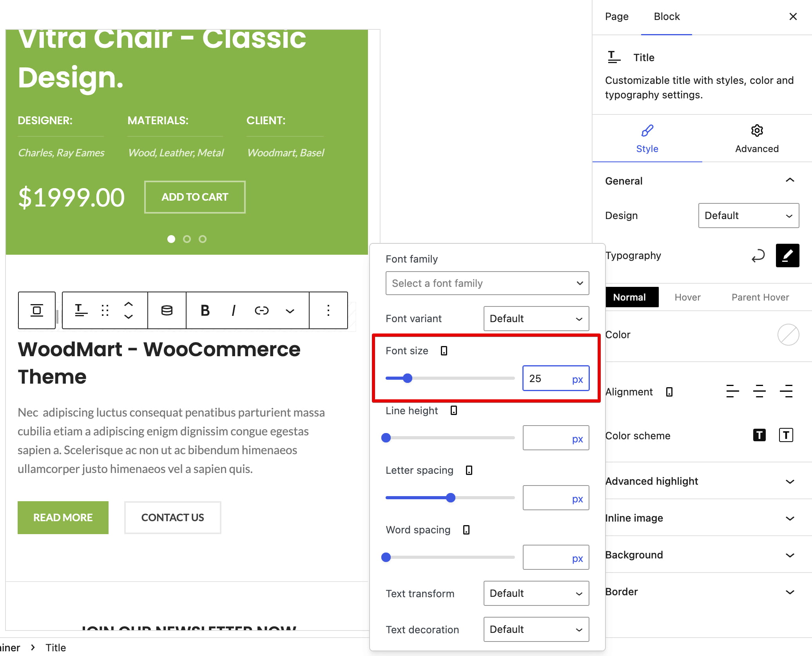
Task: Open block options three-dot menu
Action: click(328, 310)
